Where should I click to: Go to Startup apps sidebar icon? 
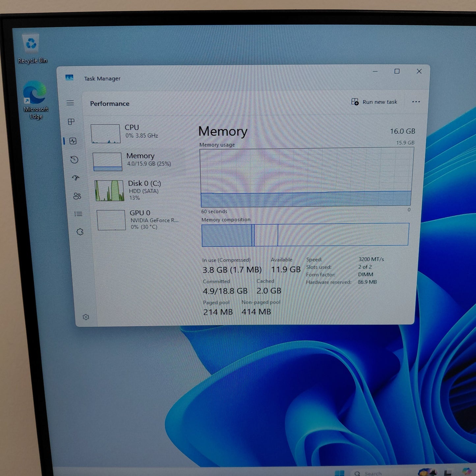[76, 178]
